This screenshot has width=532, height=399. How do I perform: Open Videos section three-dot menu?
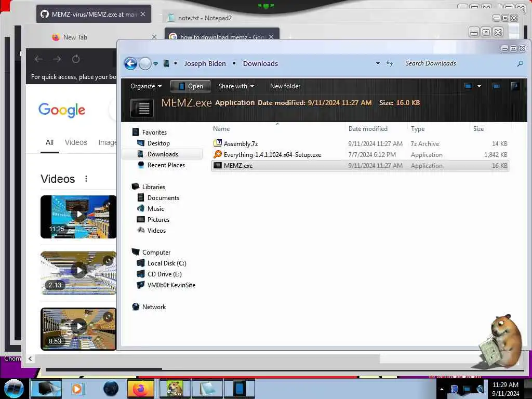[x=86, y=179]
